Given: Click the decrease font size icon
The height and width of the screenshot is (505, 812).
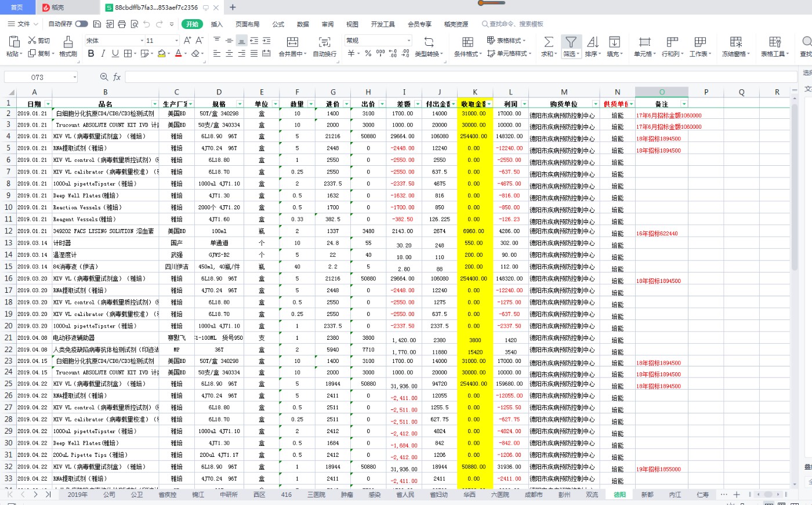Looking at the screenshot, I should click(x=199, y=40).
